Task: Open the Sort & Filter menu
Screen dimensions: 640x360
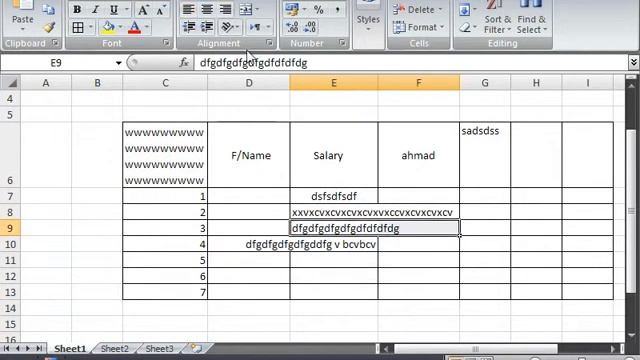Action: pyautogui.click(x=498, y=18)
